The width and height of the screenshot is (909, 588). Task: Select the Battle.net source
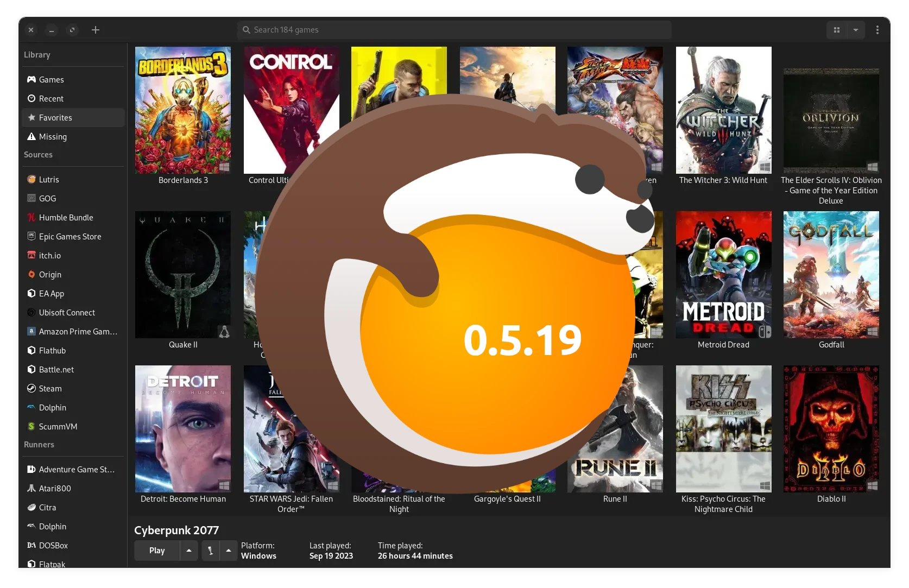click(x=56, y=369)
